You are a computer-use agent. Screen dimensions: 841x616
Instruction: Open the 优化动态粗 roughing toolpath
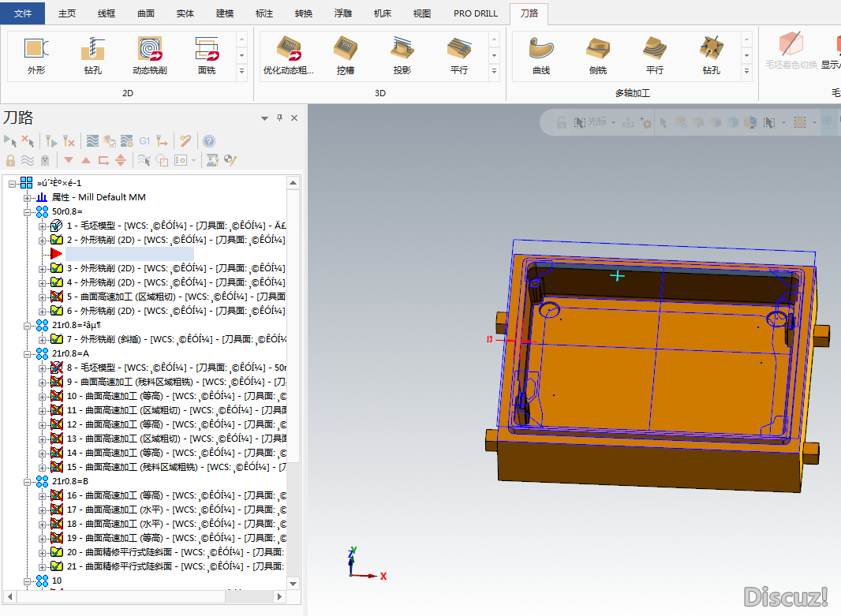(x=289, y=56)
